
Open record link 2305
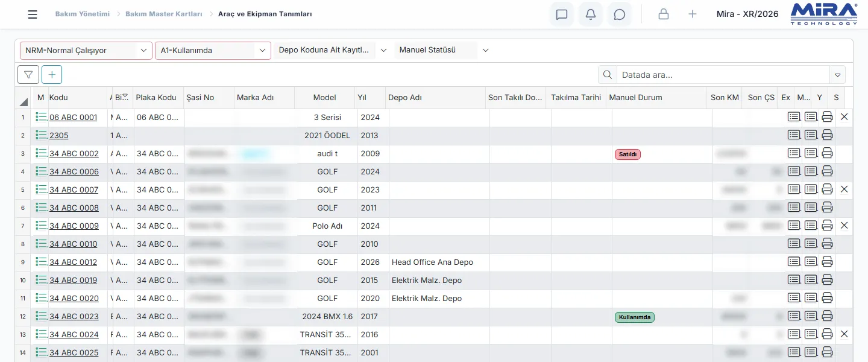click(58, 136)
